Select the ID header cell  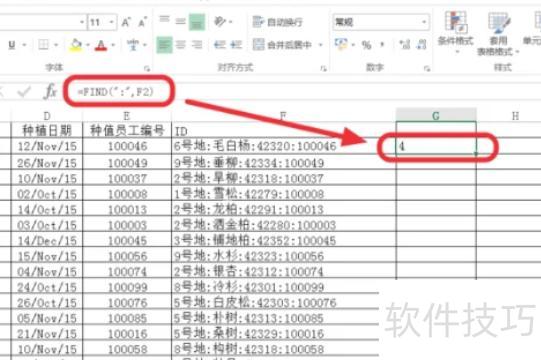click(284, 130)
